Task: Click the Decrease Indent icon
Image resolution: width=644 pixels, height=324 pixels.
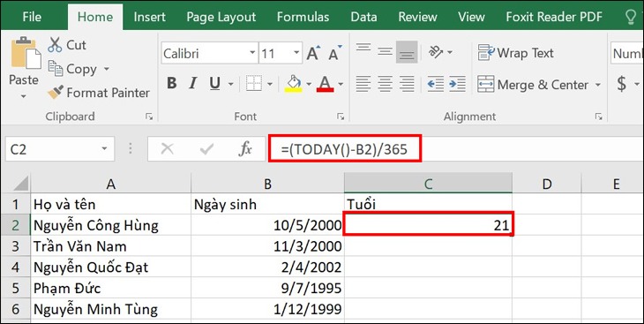Action: [x=435, y=84]
